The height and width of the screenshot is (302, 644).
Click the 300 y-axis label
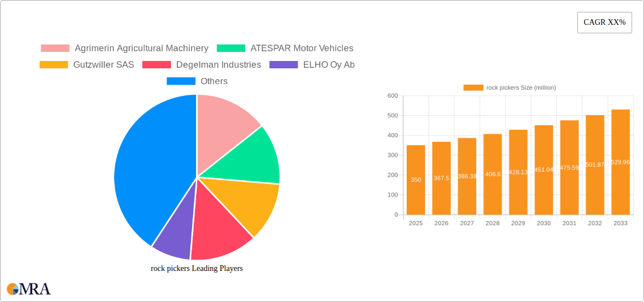pos(393,155)
